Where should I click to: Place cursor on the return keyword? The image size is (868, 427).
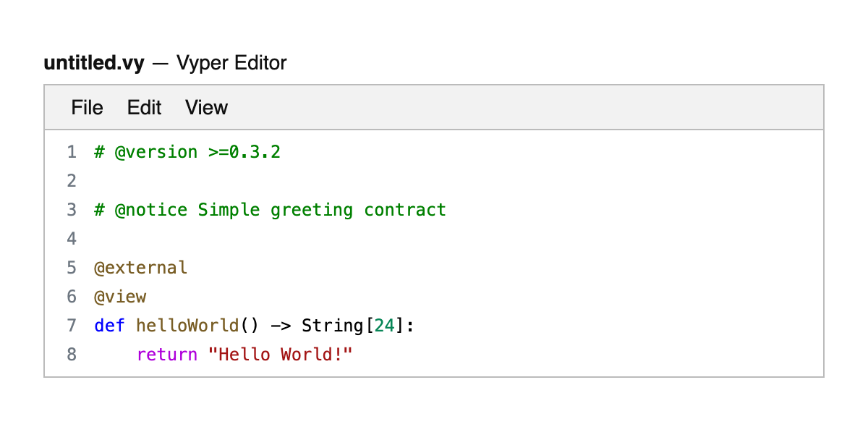pyautogui.click(x=166, y=355)
